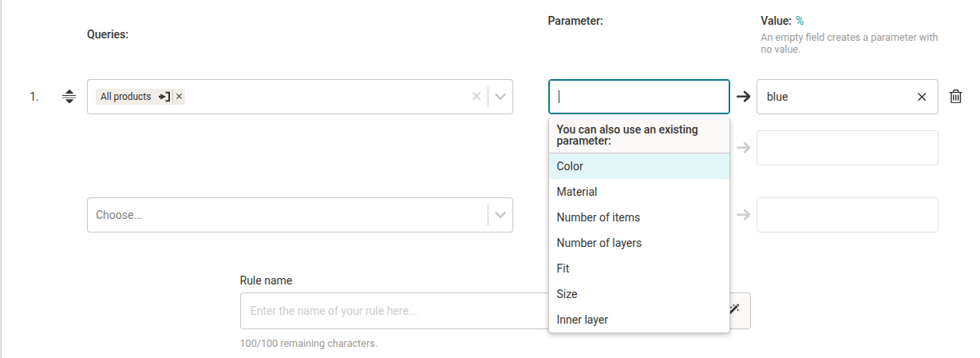980x358 pixels.
Task: Click the reorder handle for rule 1
Action: point(69,97)
